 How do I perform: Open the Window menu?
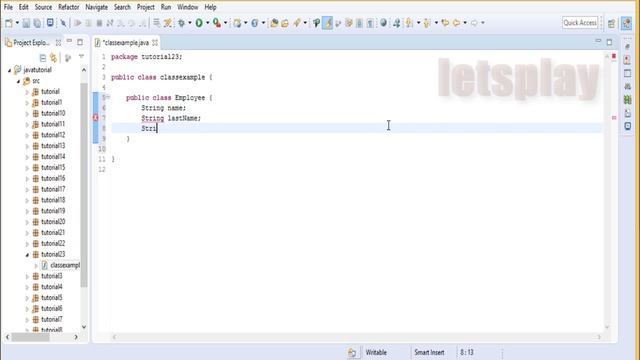(187, 7)
